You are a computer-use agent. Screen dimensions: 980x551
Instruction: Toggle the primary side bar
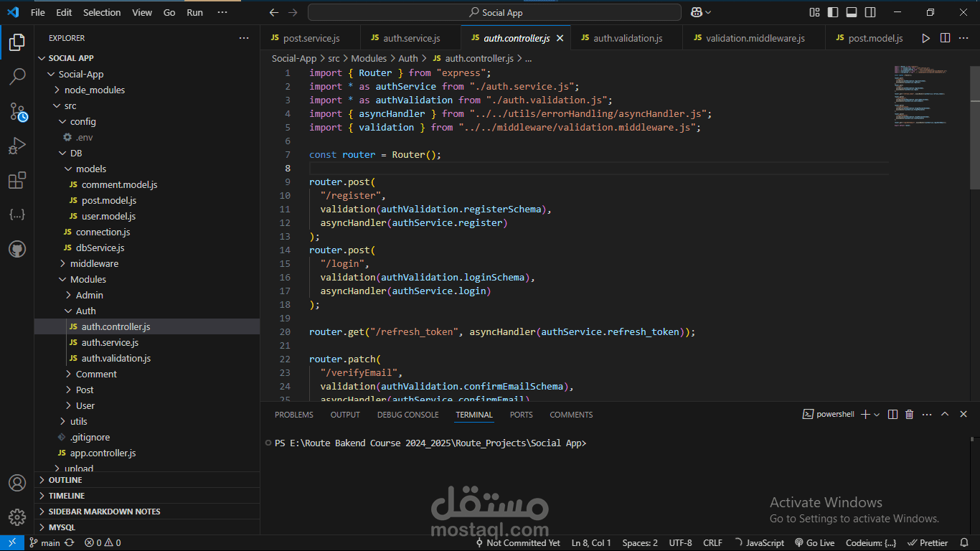click(x=833, y=12)
